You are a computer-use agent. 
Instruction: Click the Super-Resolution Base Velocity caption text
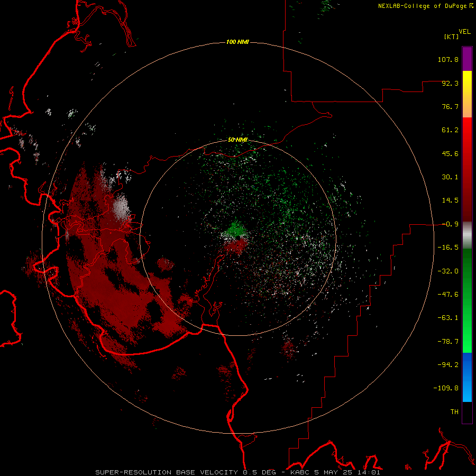tap(237, 472)
